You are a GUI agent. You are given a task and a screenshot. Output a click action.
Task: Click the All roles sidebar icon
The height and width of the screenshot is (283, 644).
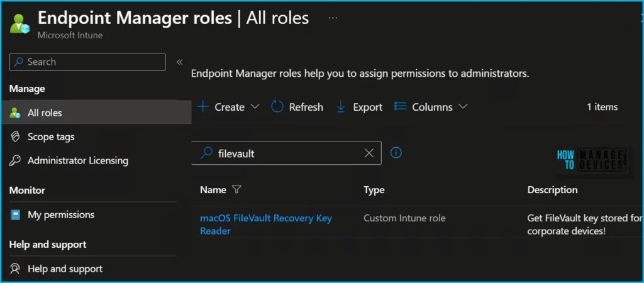click(x=15, y=113)
